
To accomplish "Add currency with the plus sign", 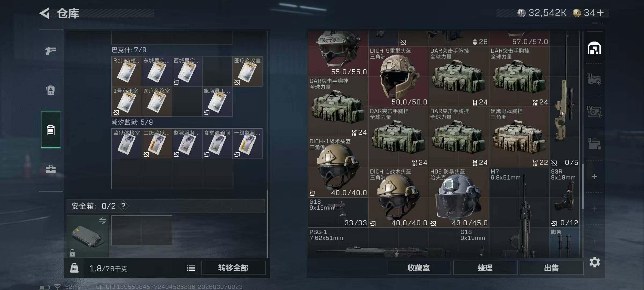I will (601, 13).
